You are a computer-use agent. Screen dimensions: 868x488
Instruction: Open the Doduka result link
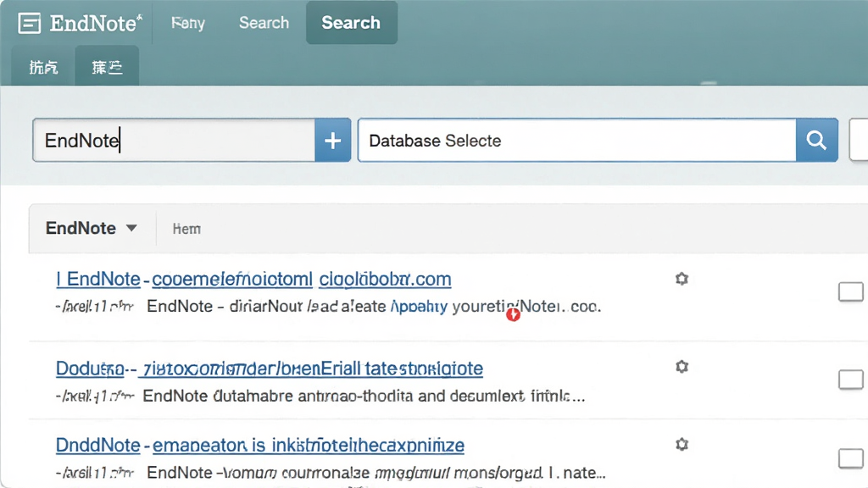tap(270, 369)
